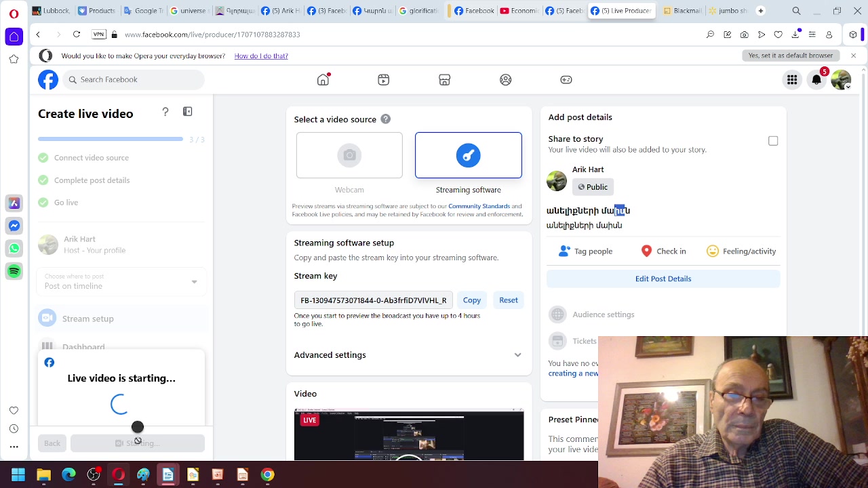Open Messenger in Opera sidebar
Image resolution: width=868 pixels, height=488 pixels.
coord(14,226)
